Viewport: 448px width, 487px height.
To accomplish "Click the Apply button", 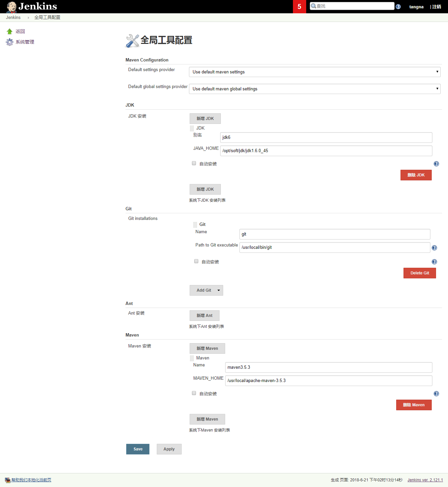I will tap(169, 449).
